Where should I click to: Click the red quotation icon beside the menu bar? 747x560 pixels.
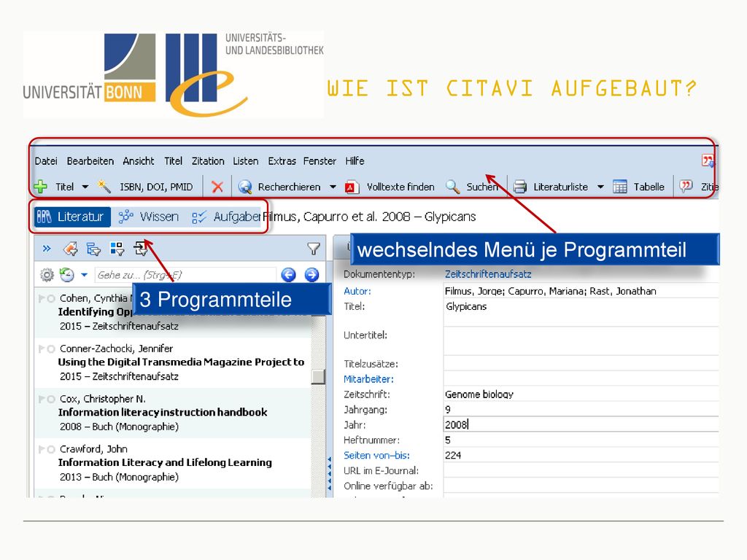point(708,161)
